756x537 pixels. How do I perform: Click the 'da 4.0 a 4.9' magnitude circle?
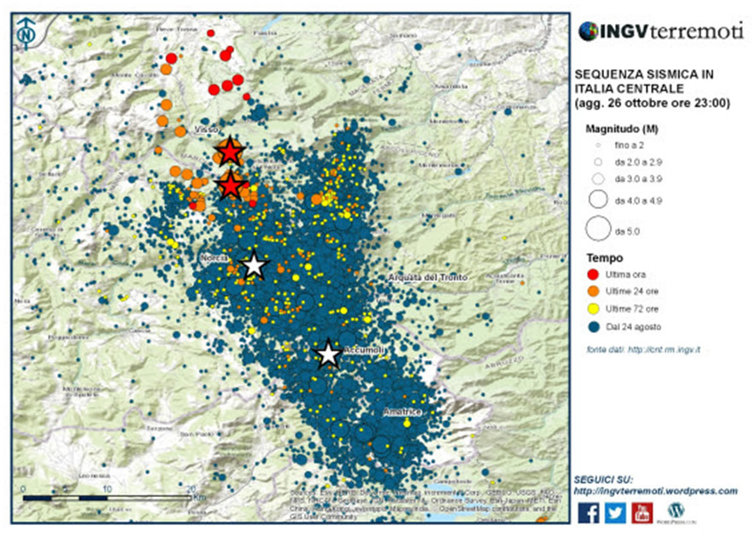coord(598,200)
